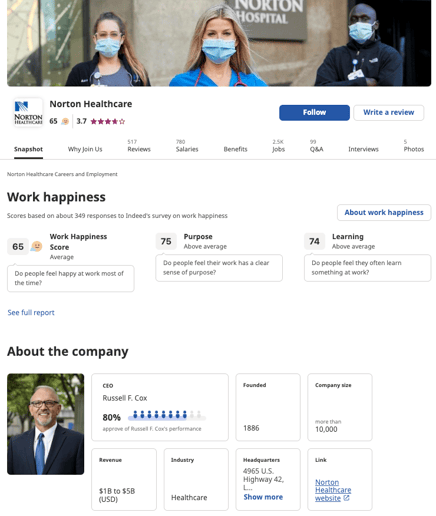Image resolution: width=436 pixels, height=516 pixels.
Task: Click the Norton Healthcare Careers and Employment breadcrumb
Action: [62, 174]
